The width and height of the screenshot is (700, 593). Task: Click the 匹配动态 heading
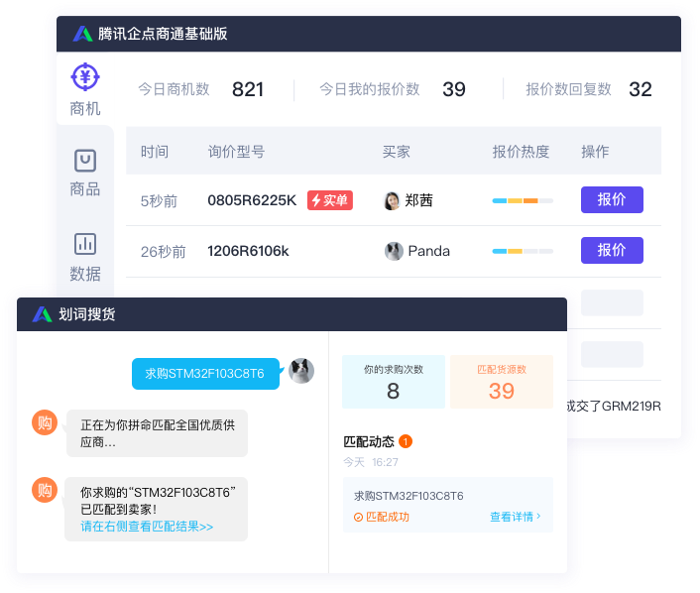click(x=369, y=441)
